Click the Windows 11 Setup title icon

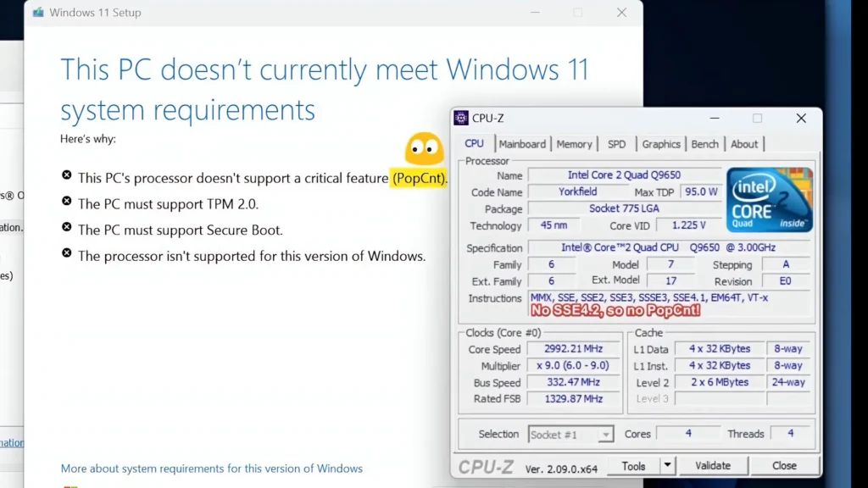point(37,12)
